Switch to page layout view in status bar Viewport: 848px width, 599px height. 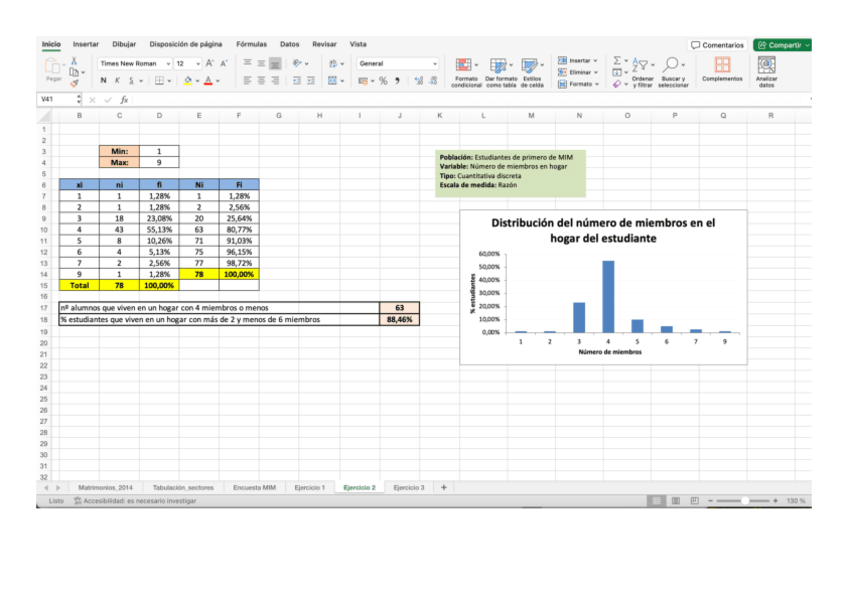pos(677,500)
